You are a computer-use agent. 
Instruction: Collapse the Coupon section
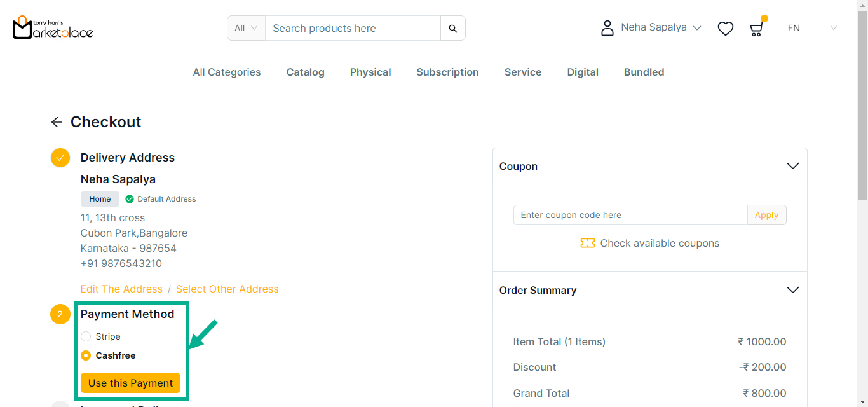pos(792,166)
